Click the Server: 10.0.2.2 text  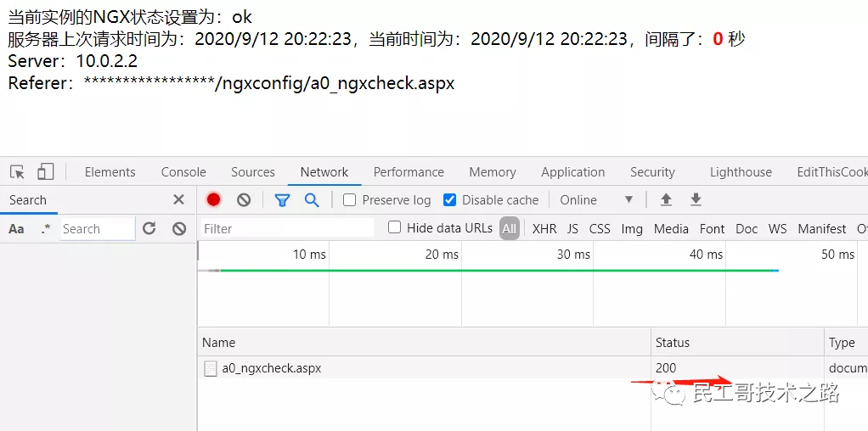[x=72, y=61]
